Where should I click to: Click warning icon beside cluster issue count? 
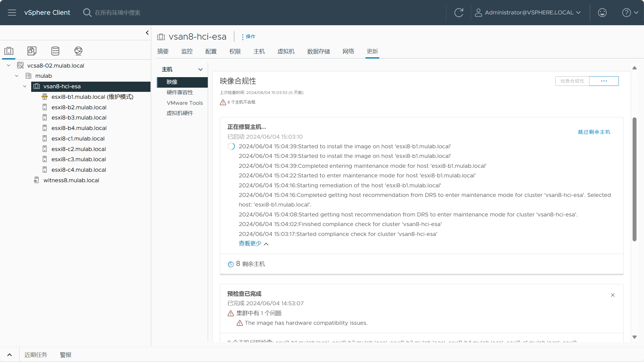click(231, 313)
